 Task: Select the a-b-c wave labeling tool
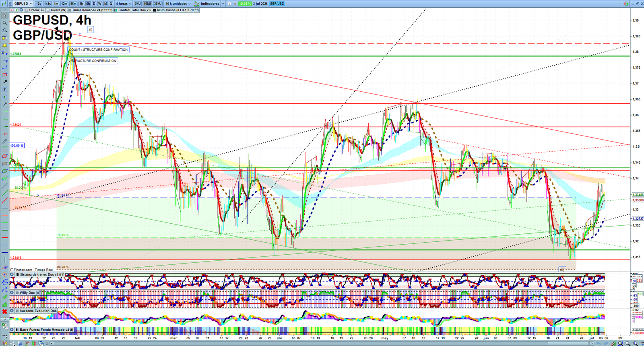5,289
